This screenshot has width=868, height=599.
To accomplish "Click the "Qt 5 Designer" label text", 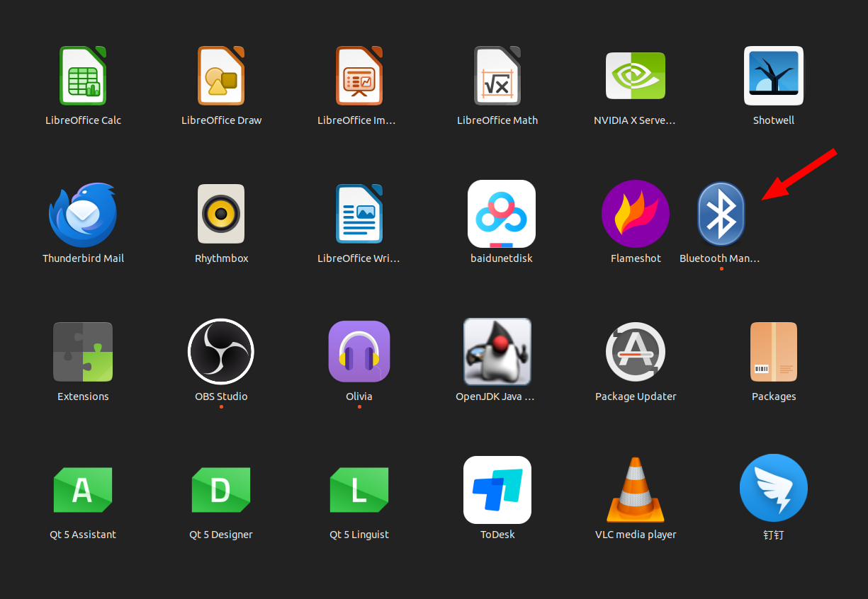I will 221,535.
